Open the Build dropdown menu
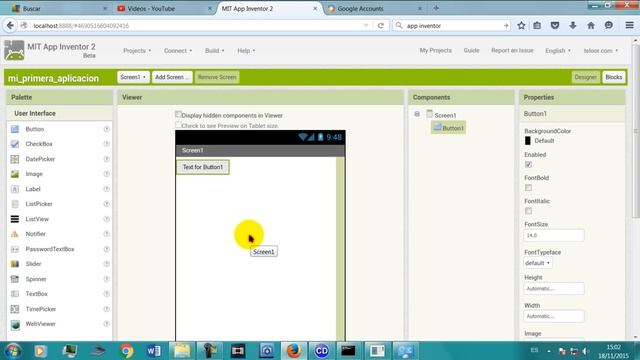Viewport: 640px width, 360px height. pos(215,51)
